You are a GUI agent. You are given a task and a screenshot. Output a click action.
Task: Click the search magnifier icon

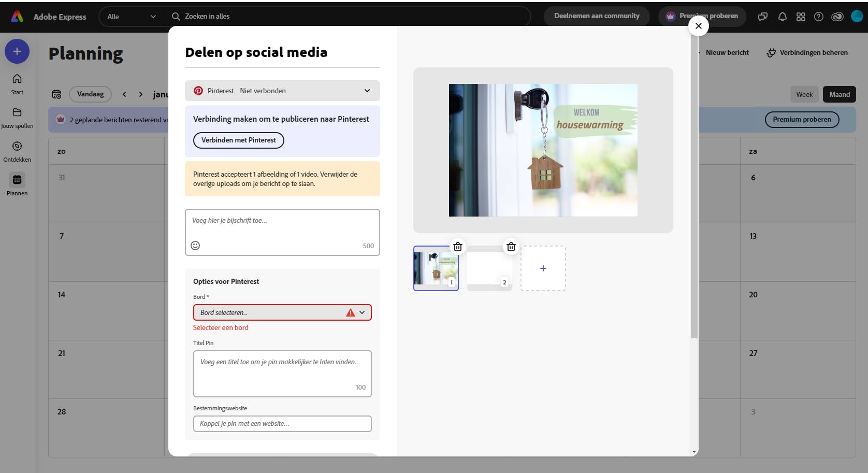[x=176, y=17]
